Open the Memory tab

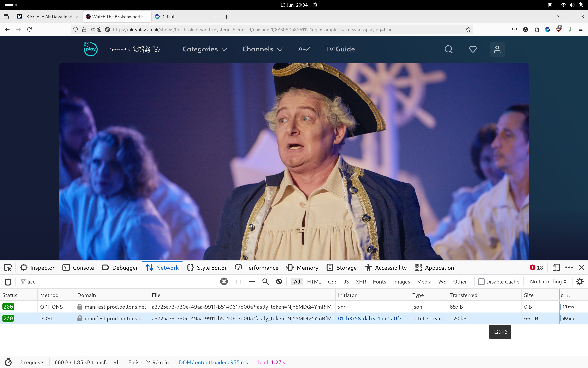coord(302,268)
